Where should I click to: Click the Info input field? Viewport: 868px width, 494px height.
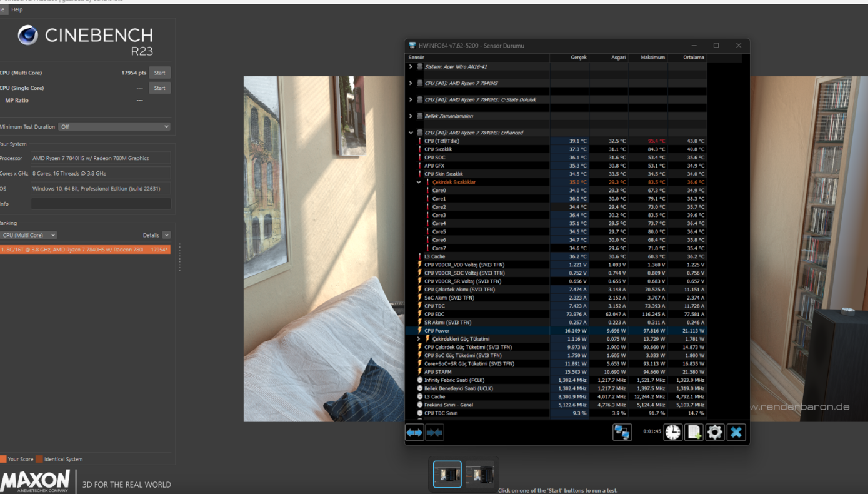click(101, 204)
